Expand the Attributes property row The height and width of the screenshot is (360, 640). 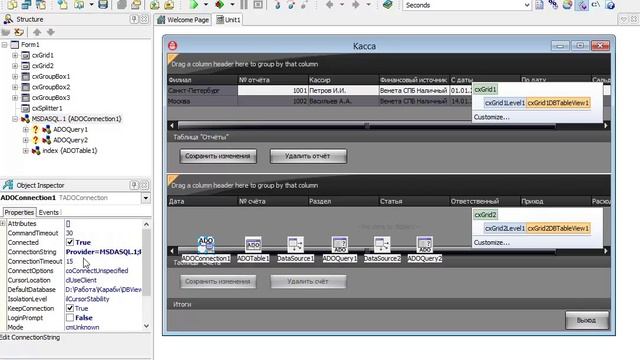pyautogui.click(x=3, y=223)
